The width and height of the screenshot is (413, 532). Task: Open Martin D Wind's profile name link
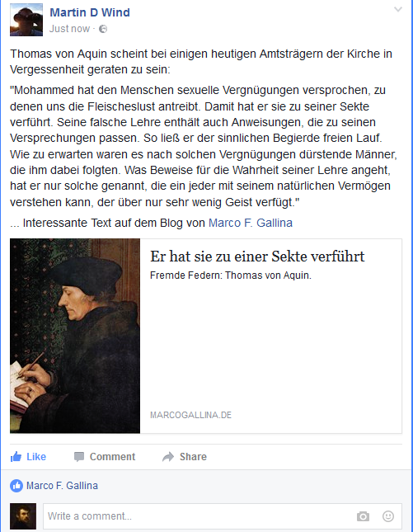click(90, 12)
